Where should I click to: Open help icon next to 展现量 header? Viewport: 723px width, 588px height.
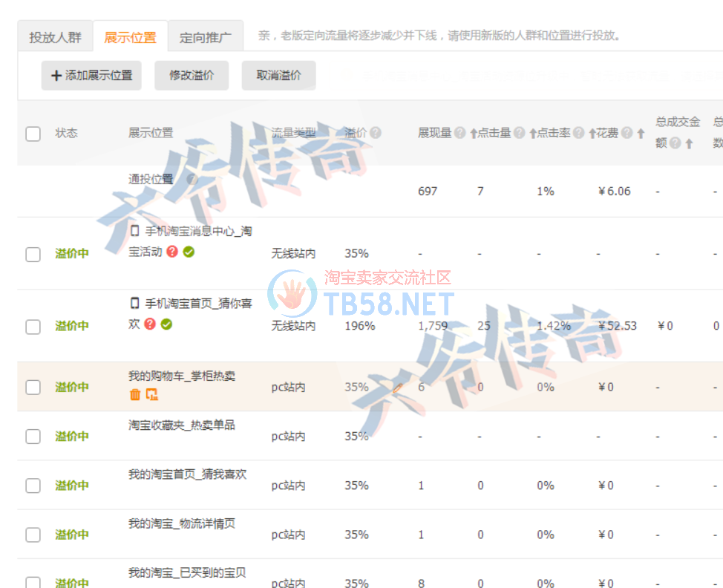tap(459, 133)
